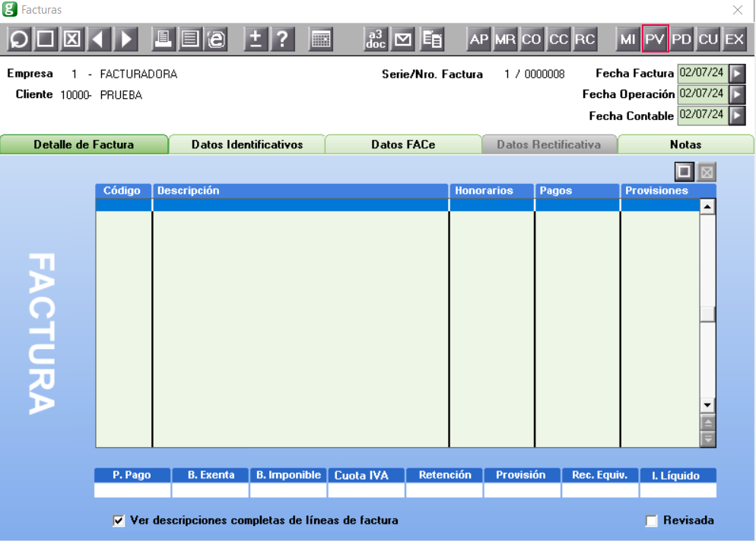Viewport: 756px width, 542px height.
Task: Open the Fecha Contable date picker arrow
Action: tap(737, 116)
